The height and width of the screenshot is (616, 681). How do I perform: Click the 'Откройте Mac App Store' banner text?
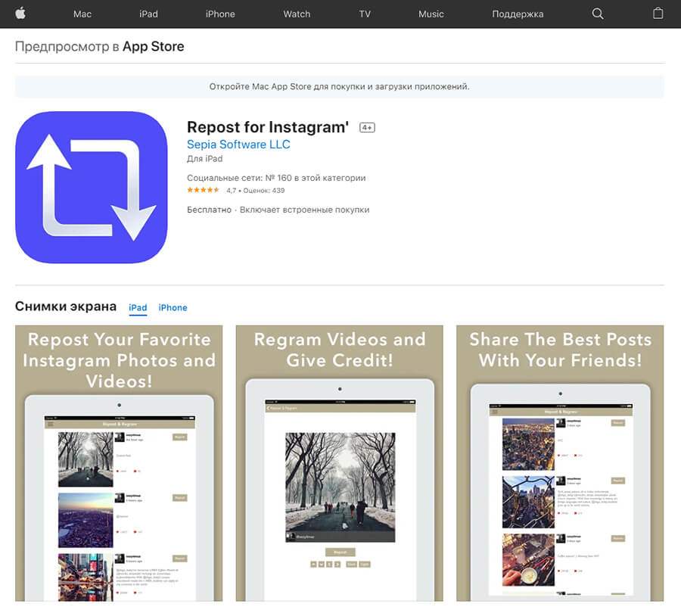[x=339, y=86]
